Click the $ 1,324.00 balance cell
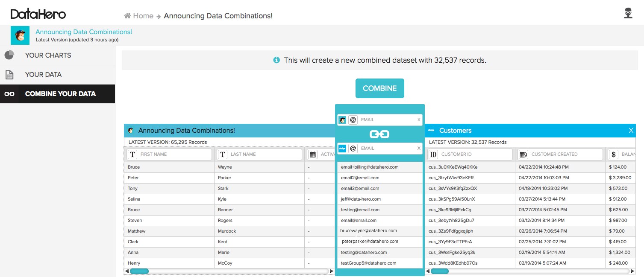The image size is (644, 277). tap(620, 253)
